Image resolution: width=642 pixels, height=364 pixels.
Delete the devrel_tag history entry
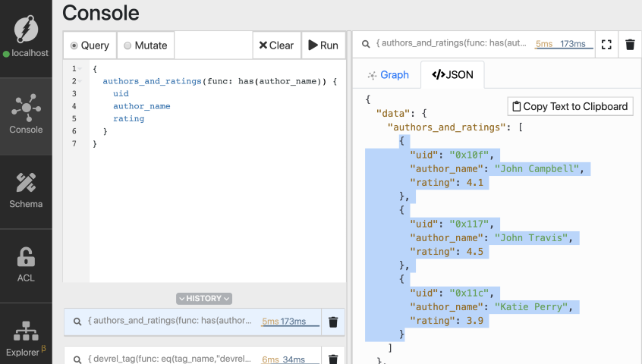pos(332,359)
